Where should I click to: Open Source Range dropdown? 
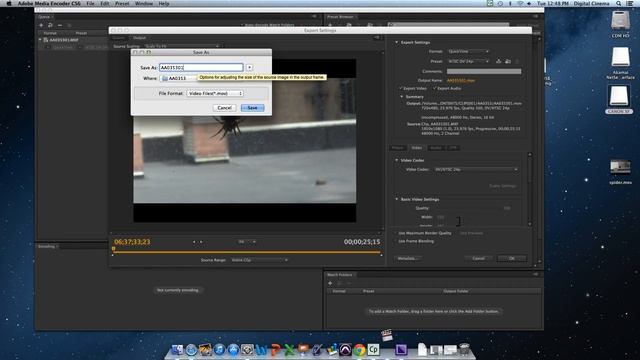pos(259,260)
